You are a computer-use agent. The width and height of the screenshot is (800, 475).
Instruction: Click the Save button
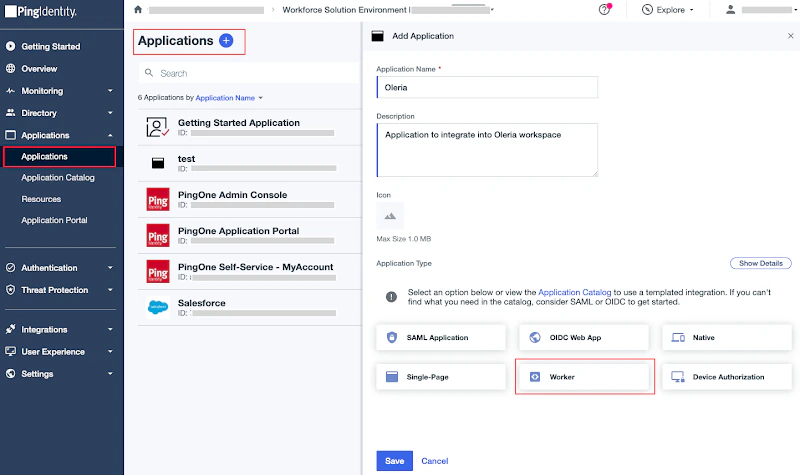pyautogui.click(x=394, y=461)
